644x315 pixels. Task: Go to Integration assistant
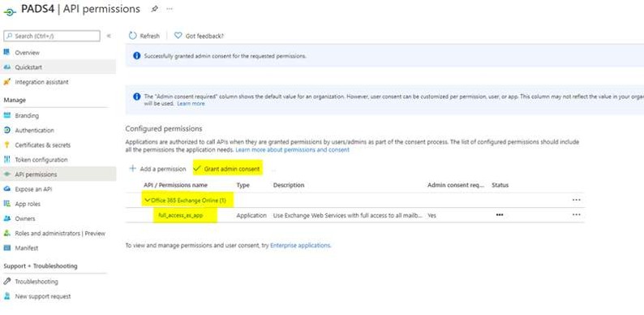42,82
